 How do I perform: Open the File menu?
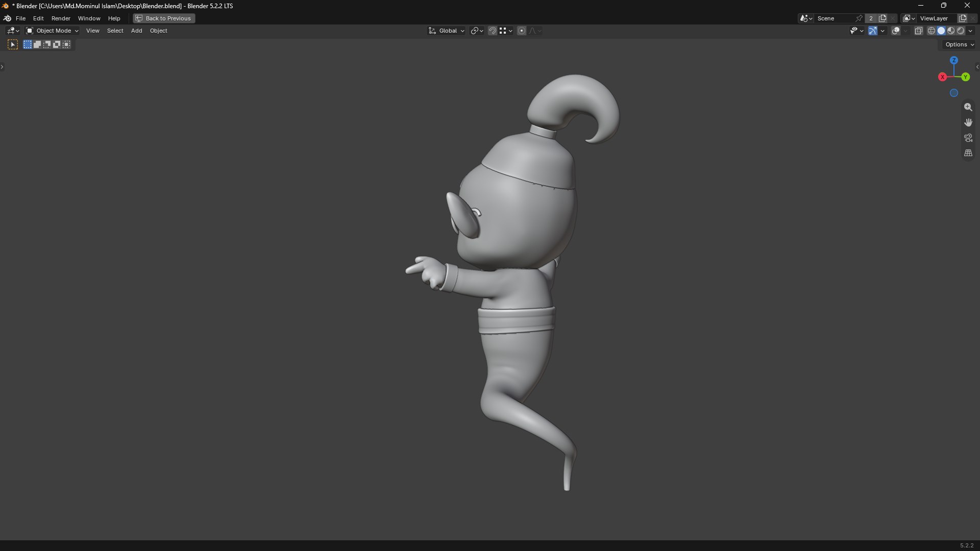pos(20,18)
